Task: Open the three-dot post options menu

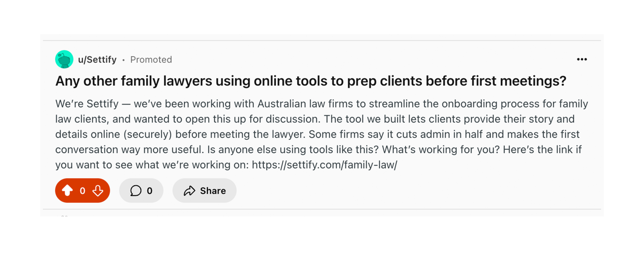Action: (x=582, y=59)
